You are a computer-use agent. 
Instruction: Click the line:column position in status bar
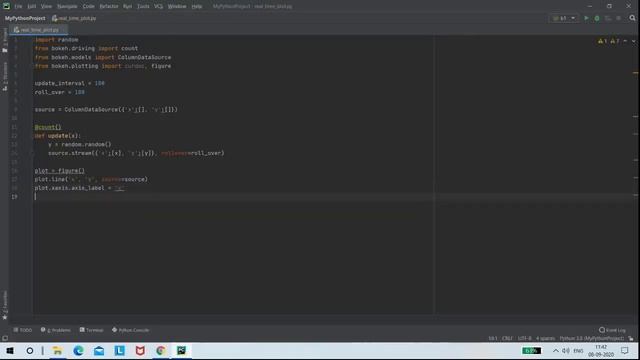[493, 338]
